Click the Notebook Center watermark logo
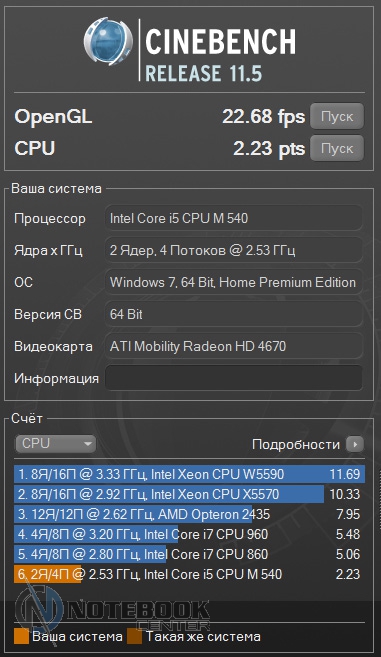The height and width of the screenshot is (657, 381). (x=112, y=610)
